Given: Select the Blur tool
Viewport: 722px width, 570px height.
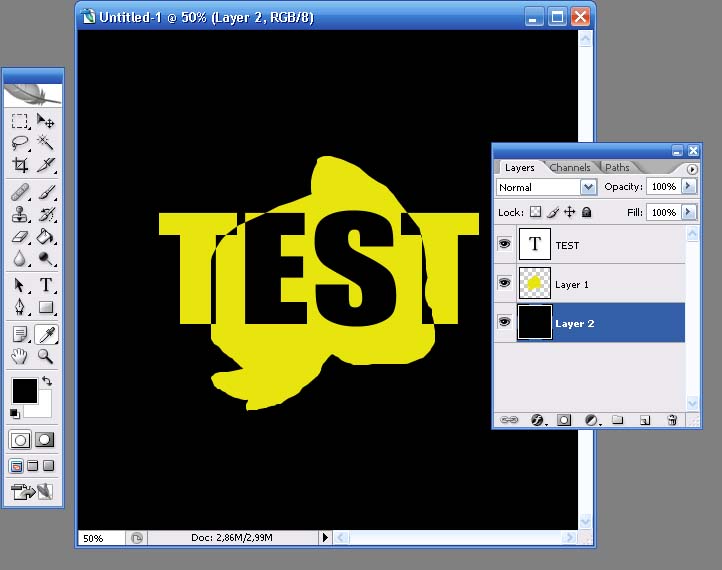Looking at the screenshot, I should [20, 258].
